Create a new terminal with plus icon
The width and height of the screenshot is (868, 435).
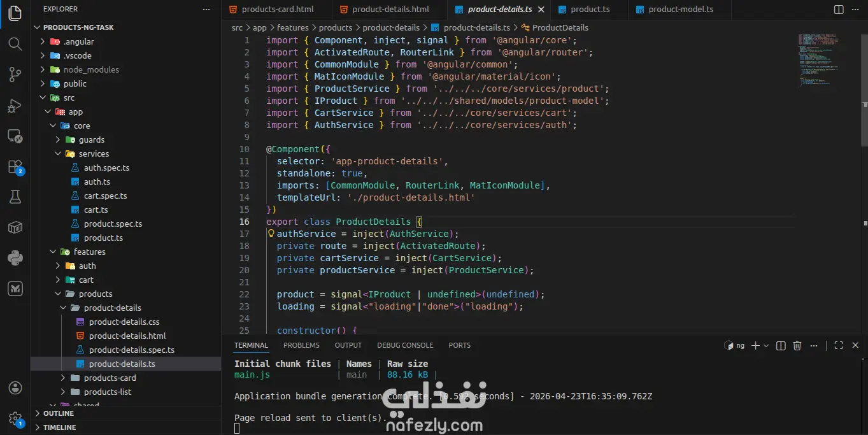(x=755, y=345)
